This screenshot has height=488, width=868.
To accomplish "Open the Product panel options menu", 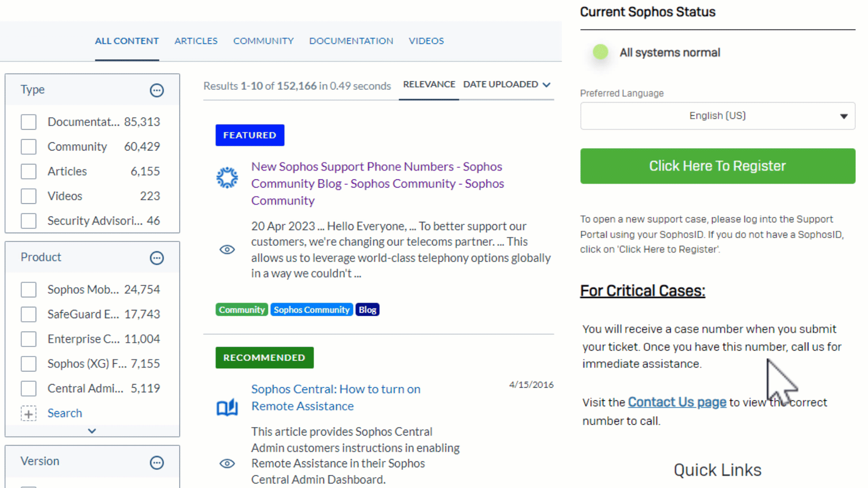I will coord(156,258).
